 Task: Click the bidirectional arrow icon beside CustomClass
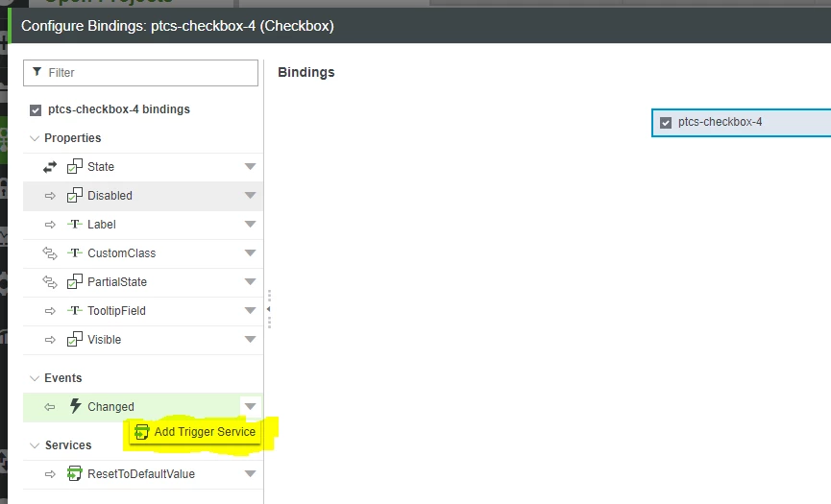coord(50,253)
